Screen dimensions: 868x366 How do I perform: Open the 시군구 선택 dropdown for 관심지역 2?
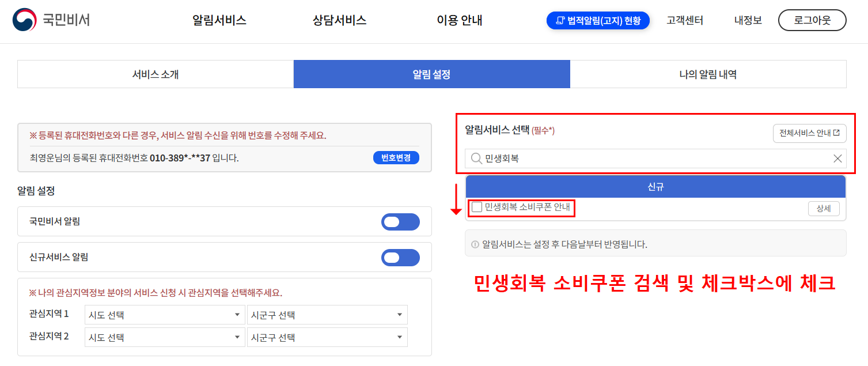point(327,337)
